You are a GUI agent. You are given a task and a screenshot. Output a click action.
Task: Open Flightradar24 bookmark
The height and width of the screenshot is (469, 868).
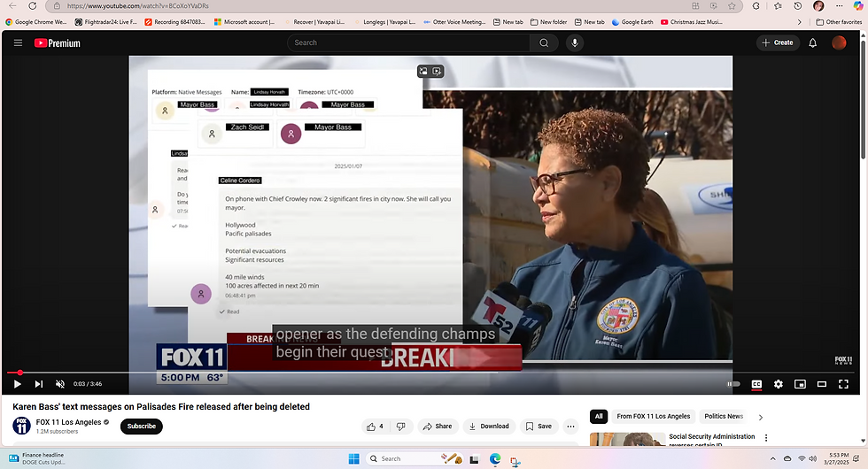(105, 22)
